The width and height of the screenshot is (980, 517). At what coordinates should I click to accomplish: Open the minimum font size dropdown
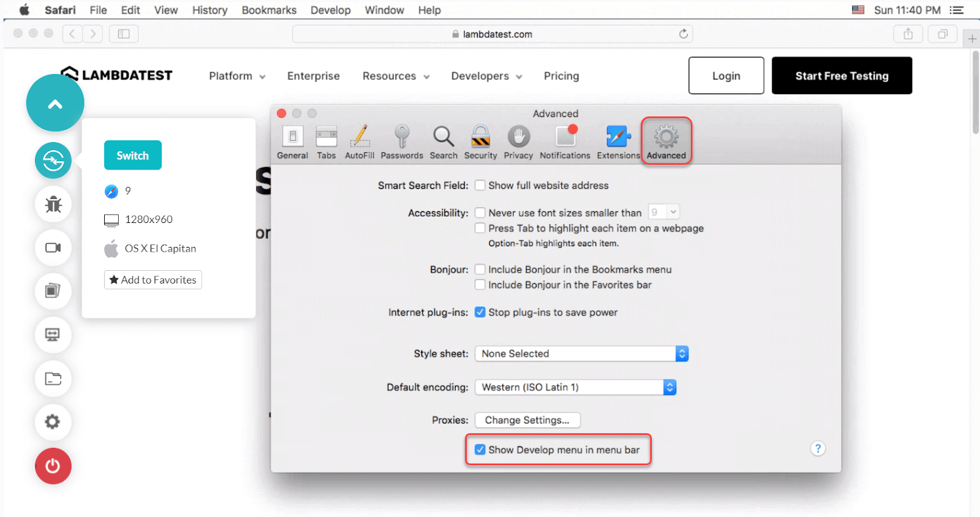coord(664,212)
